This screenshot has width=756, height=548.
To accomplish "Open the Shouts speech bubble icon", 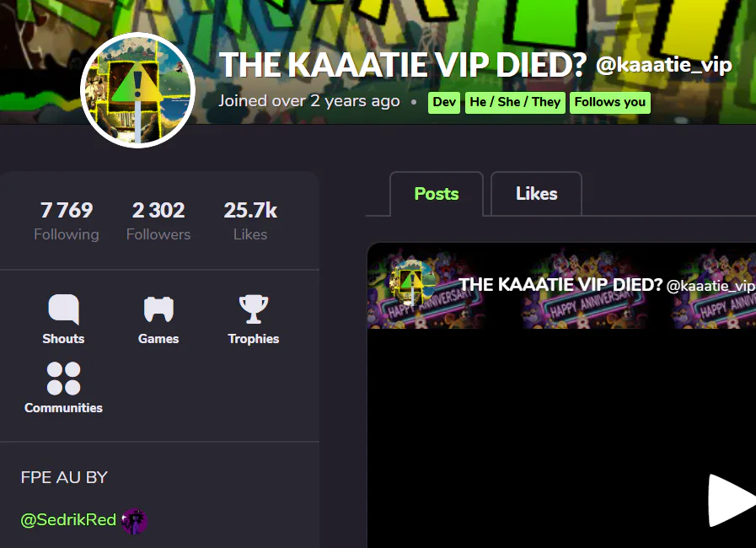I will pos(63,309).
